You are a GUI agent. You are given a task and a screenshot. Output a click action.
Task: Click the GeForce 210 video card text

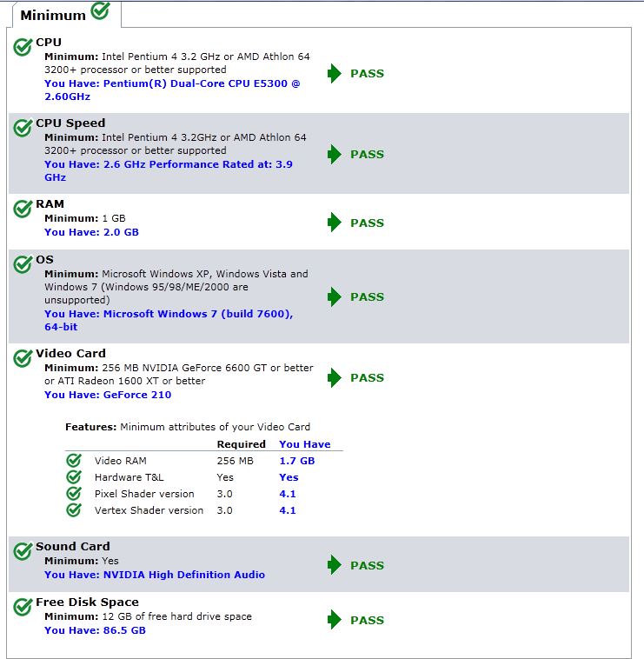(136, 395)
